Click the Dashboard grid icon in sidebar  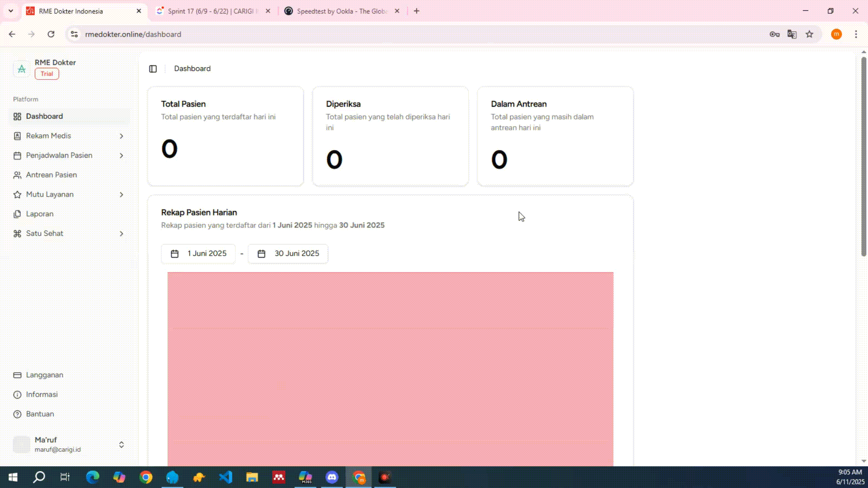pos(17,117)
